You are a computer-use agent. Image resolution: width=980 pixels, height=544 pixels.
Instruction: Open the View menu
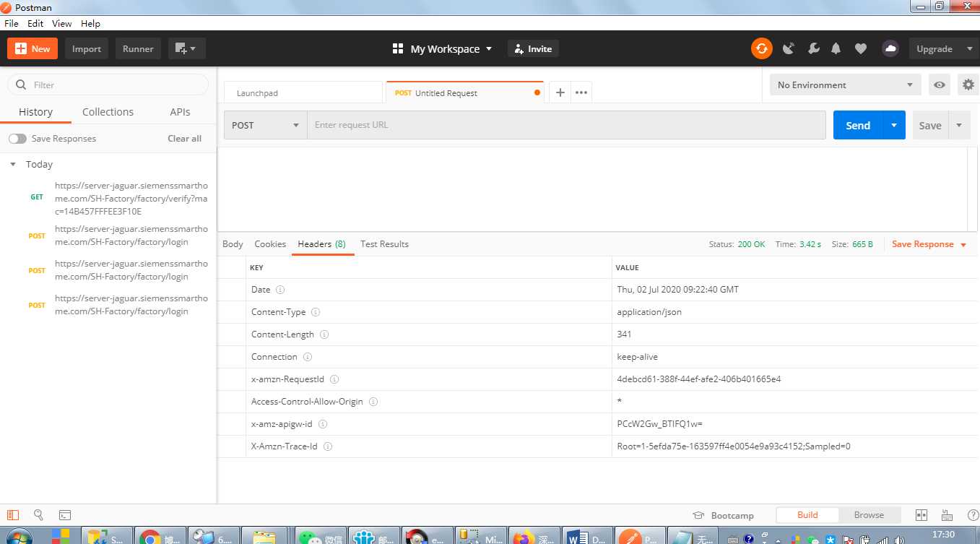[62, 23]
